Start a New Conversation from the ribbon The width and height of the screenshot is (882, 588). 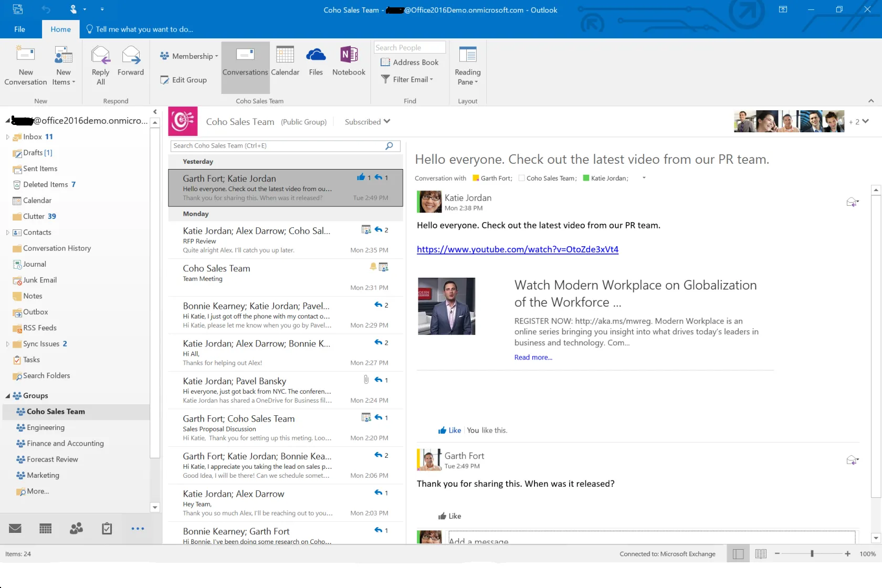(x=25, y=66)
